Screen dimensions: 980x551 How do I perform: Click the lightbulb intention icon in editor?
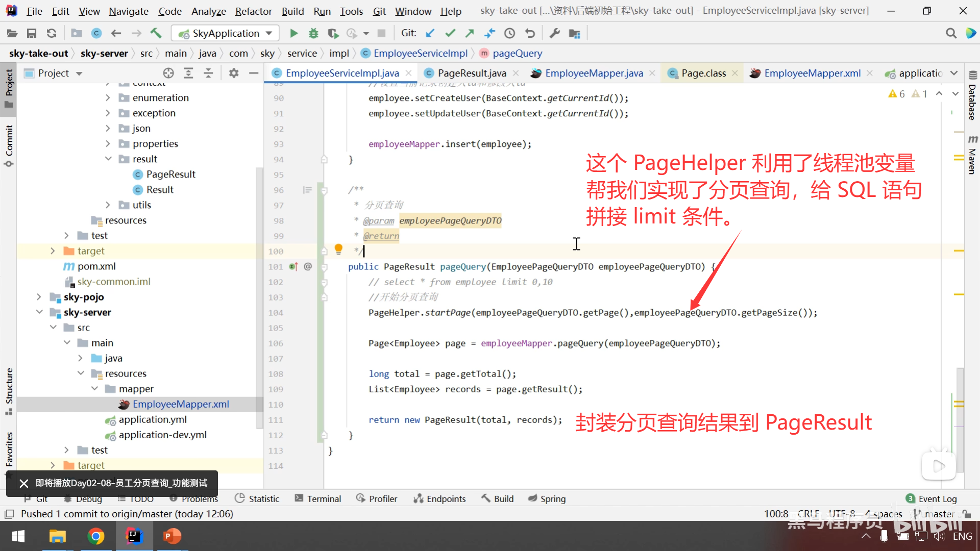[x=338, y=248]
